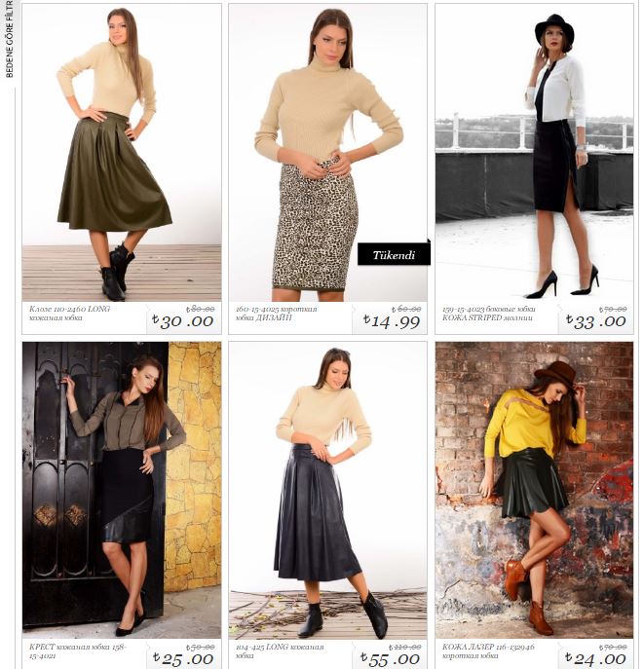Expand the Bedene Göre Filtre side tab
This screenshot has height=669, width=644.
coord(9,39)
